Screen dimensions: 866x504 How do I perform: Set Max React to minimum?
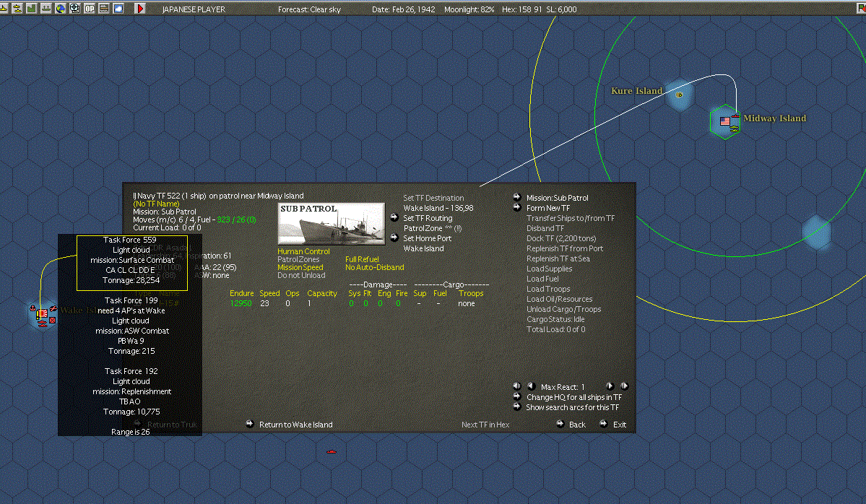[517, 386]
